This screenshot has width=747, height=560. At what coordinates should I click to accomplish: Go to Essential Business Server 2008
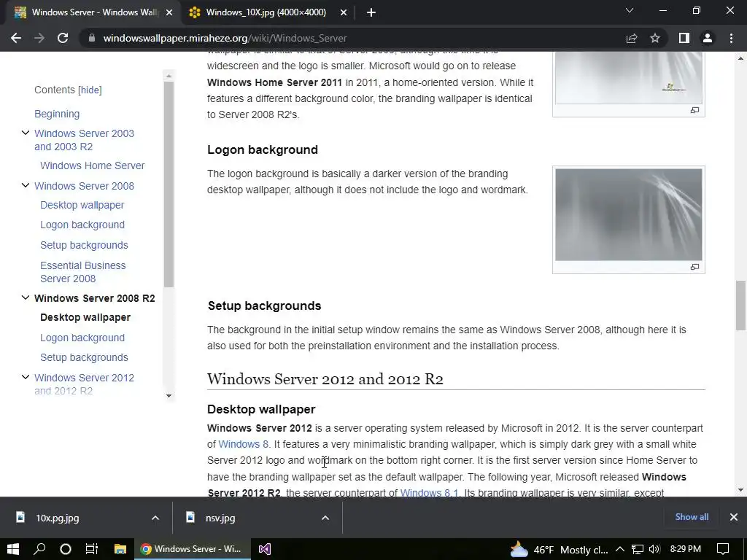[x=83, y=272]
